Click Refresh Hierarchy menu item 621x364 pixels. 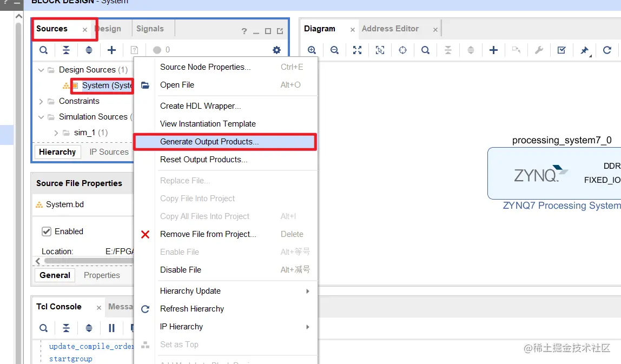226,309
